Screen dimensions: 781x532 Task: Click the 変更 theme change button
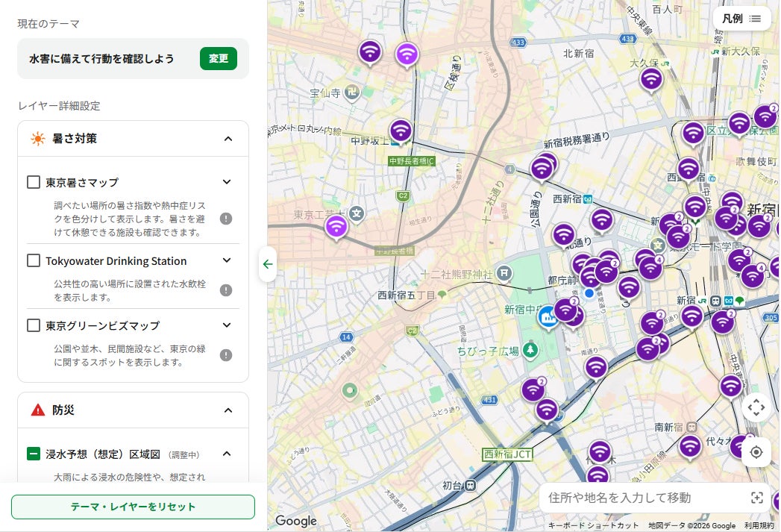pos(218,58)
